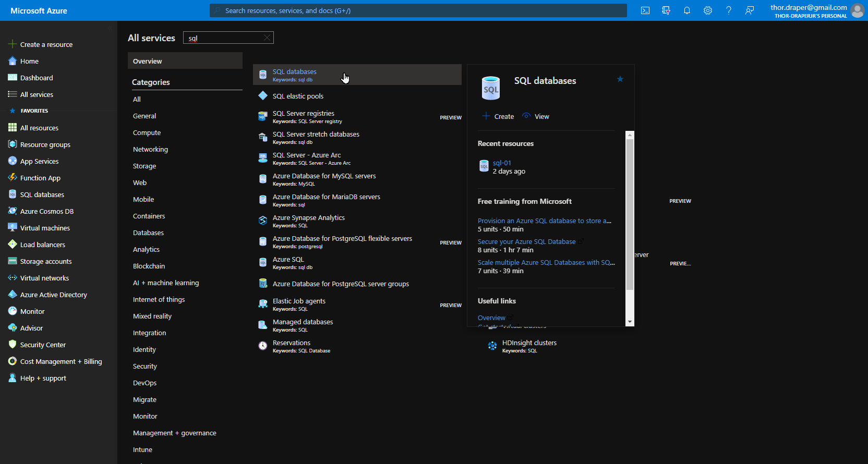The height and width of the screenshot is (464, 868).
Task: Focus the global search resources box
Action: 418,10
